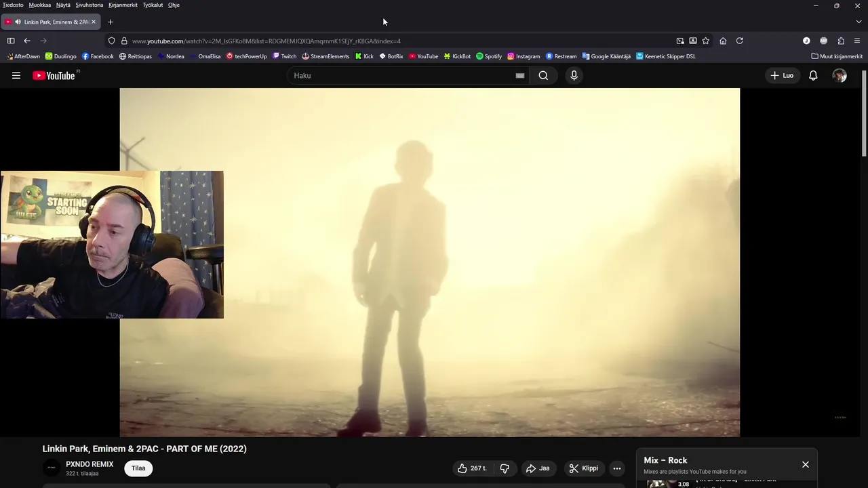Open the Keenetic Skipper DSL bookmark

pos(666,56)
